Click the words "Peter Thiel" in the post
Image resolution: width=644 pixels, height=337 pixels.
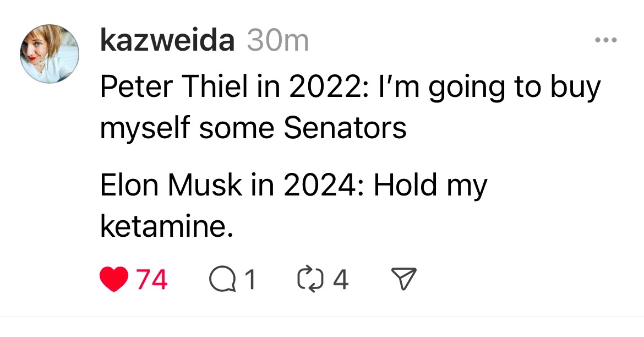(165, 87)
